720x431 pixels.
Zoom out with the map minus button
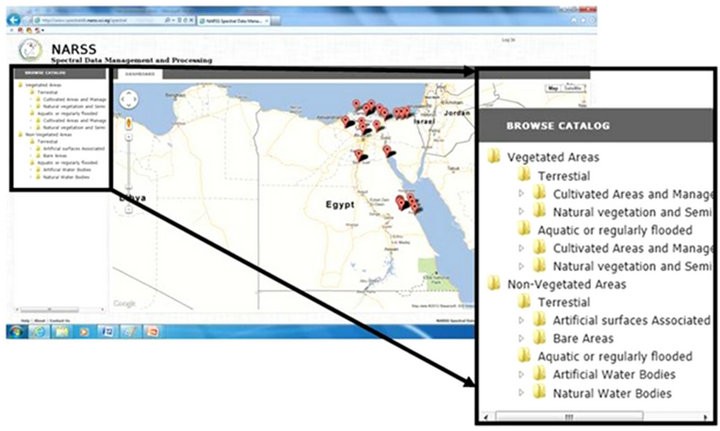click(x=129, y=210)
